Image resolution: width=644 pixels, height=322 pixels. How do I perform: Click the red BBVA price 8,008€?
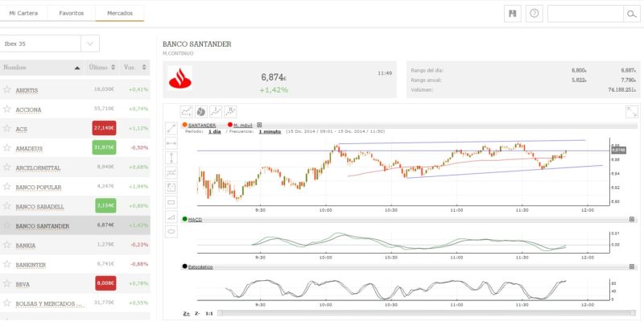coord(105,283)
